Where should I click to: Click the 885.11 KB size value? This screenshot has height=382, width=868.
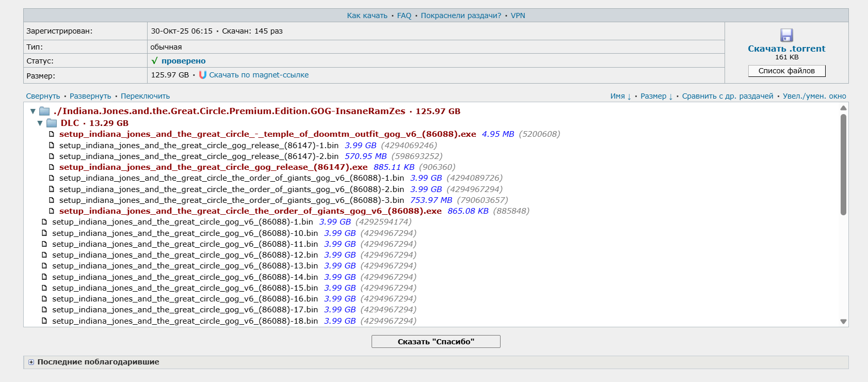(x=394, y=167)
